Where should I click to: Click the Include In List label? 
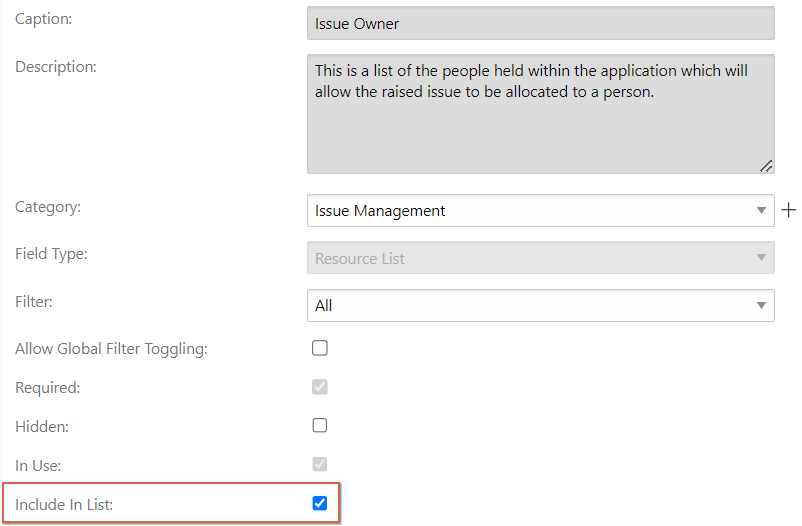[x=64, y=505]
